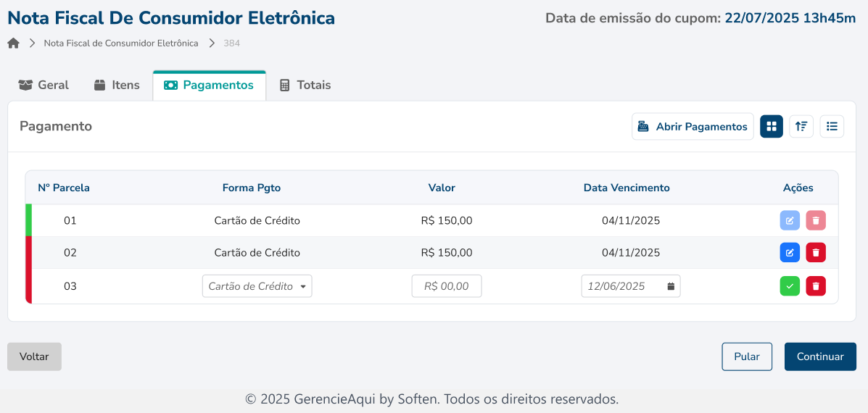Switch to grid view layout
868x413 pixels.
772,126
